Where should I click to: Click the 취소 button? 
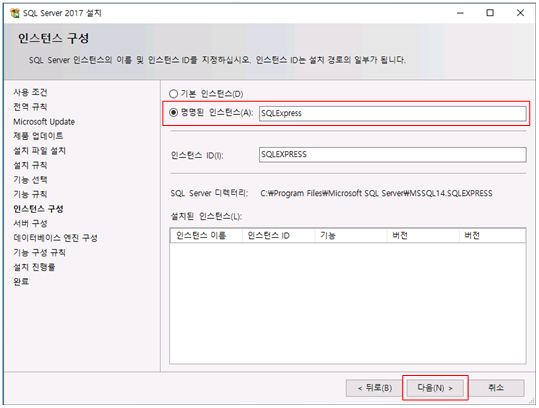pos(496,388)
